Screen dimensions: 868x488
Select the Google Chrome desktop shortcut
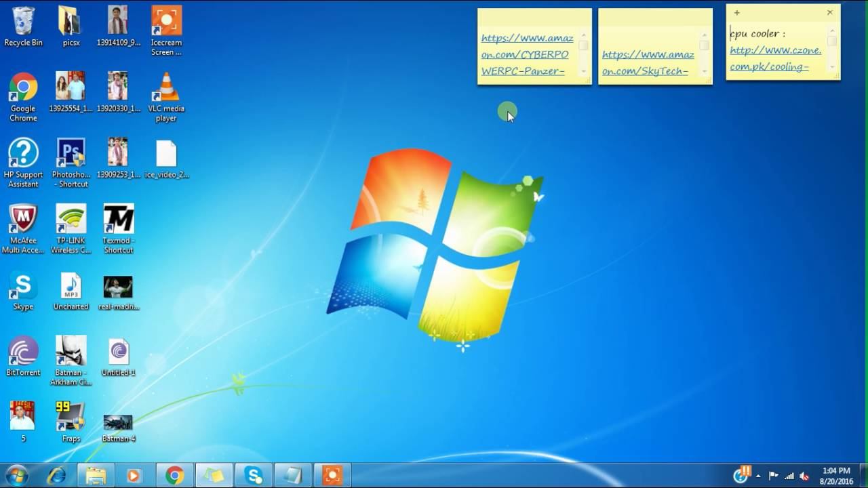pyautogui.click(x=23, y=97)
